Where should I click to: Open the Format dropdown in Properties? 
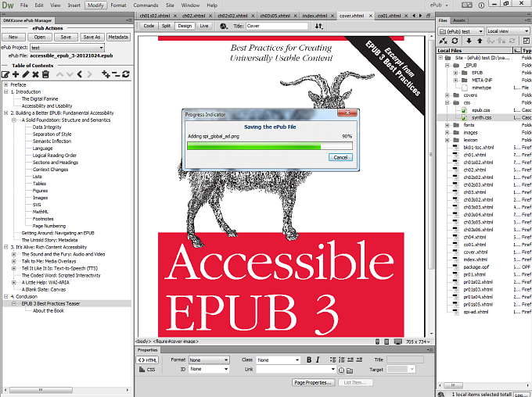click(x=209, y=359)
